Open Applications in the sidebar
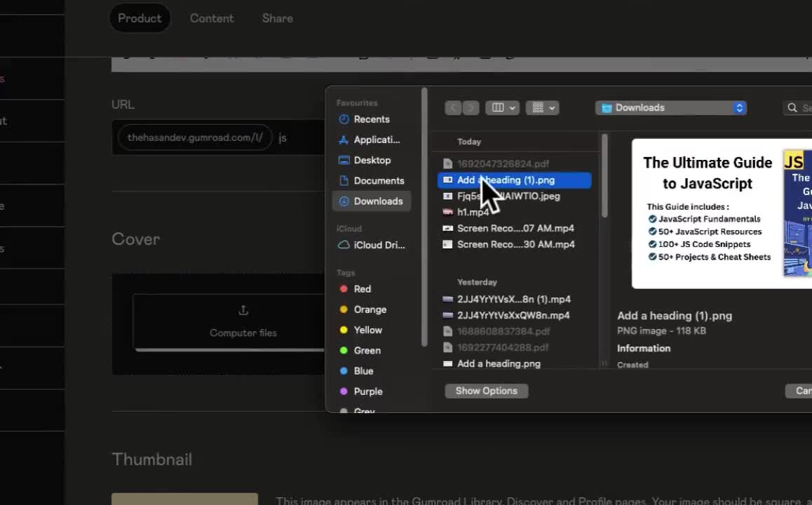Image resolution: width=812 pixels, height=505 pixels. pos(376,140)
